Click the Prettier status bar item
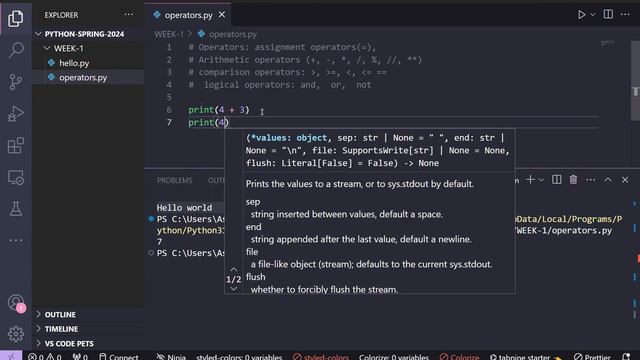 [592, 356]
